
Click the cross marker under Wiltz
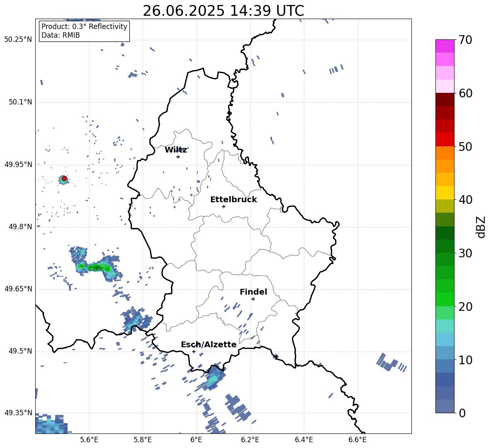click(x=178, y=157)
